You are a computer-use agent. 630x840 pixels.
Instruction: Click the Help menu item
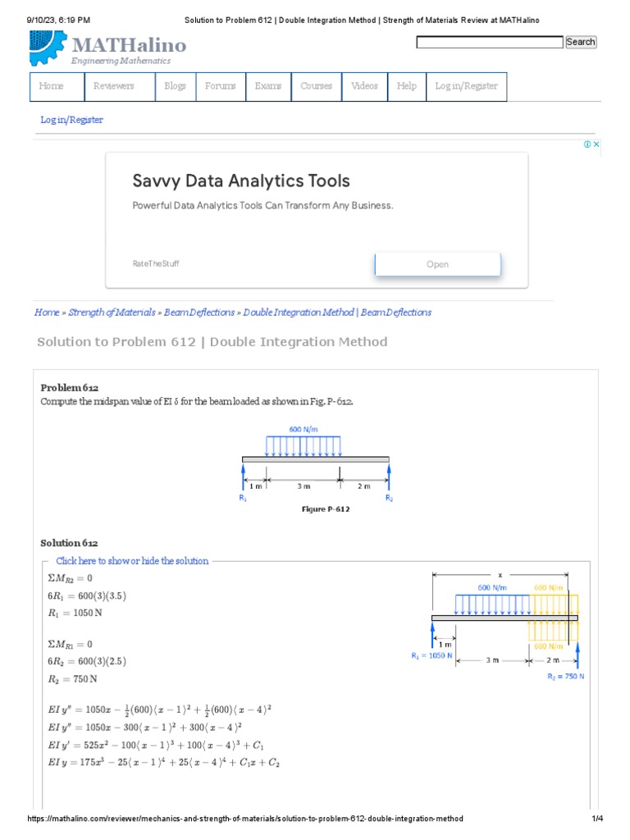tap(407, 86)
